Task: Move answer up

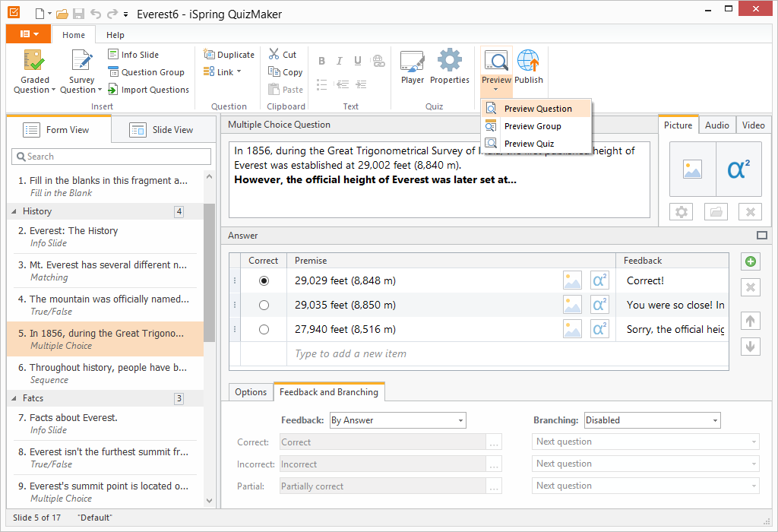Action: point(750,321)
